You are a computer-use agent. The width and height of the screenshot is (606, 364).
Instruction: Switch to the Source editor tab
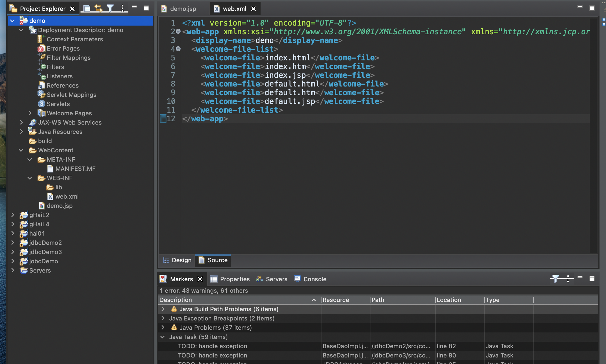213,260
